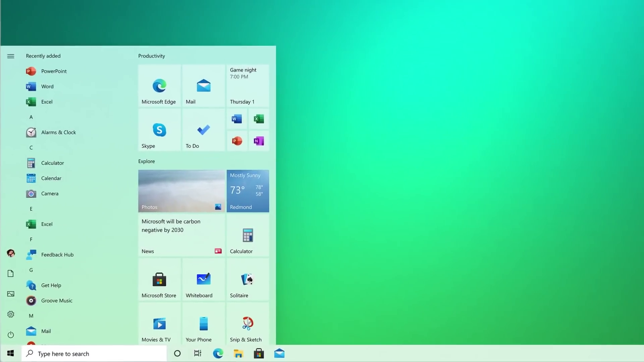Open the Redmond weather tile
Screen dimensions: 644x362
(248, 191)
